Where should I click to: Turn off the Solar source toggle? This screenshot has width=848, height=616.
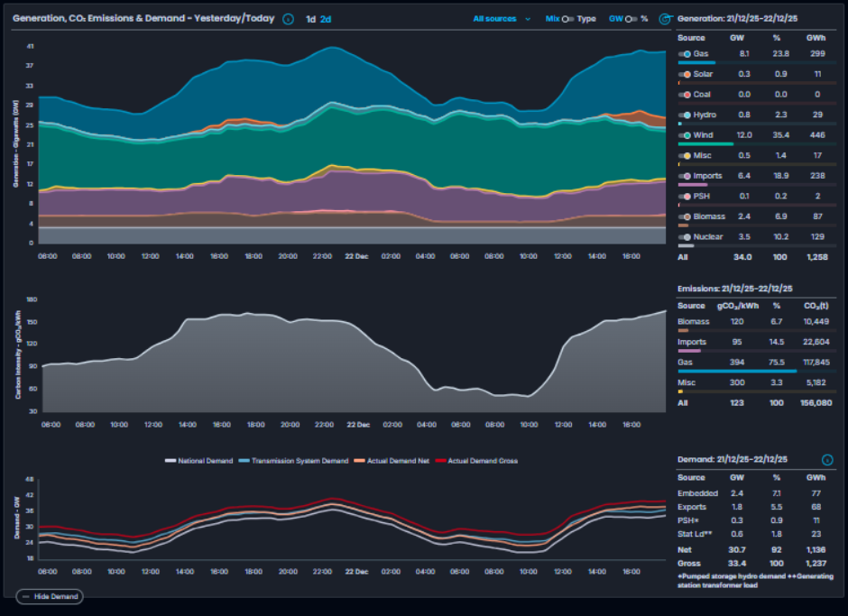(686, 74)
